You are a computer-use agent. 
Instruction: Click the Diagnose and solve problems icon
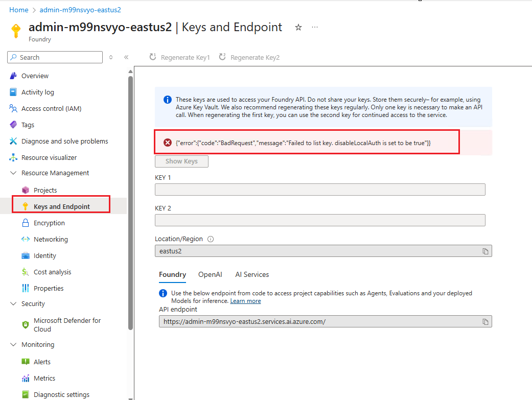[13, 141]
